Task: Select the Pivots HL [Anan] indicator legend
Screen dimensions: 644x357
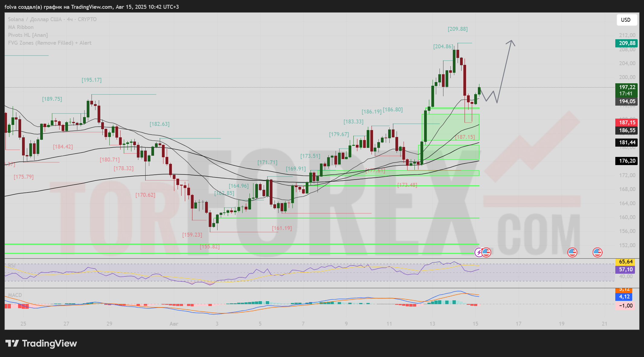Action: pos(28,35)
